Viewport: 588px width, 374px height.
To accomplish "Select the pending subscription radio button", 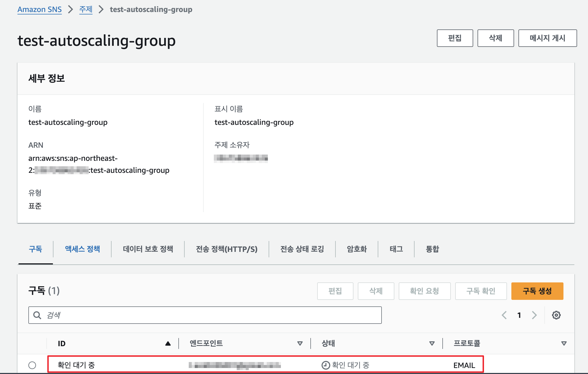I will (32, 365).
